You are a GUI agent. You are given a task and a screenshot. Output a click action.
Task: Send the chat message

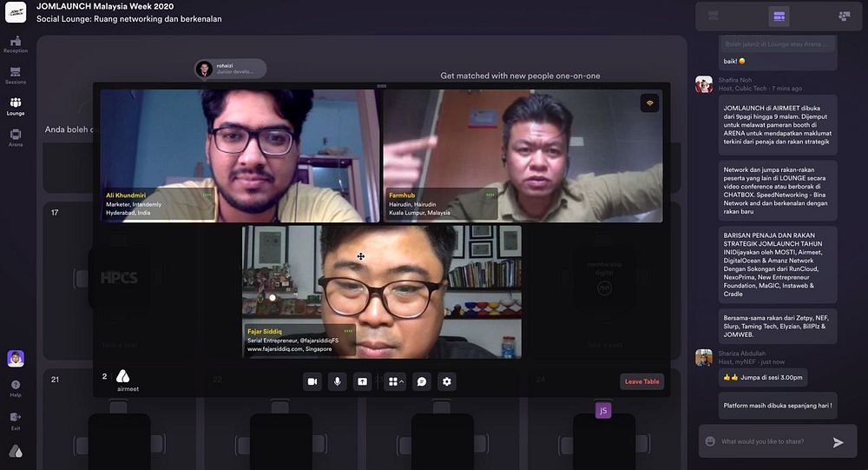pos(838,441)
